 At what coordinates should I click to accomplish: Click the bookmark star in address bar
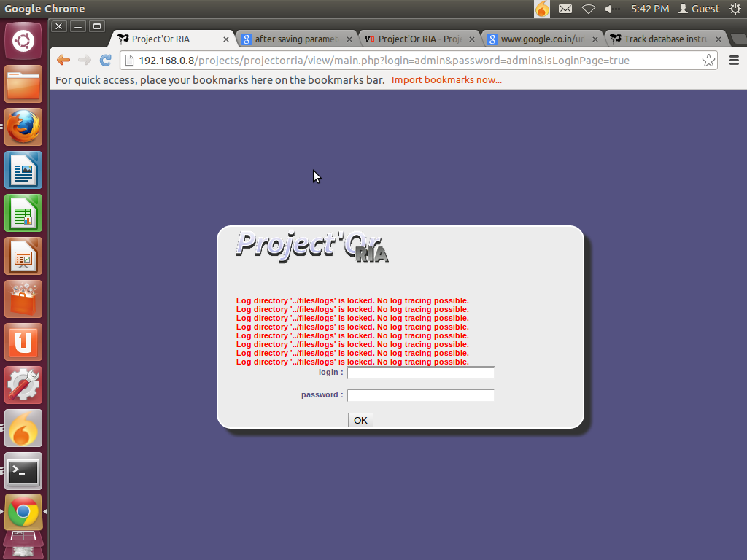[x=708, y=61]
